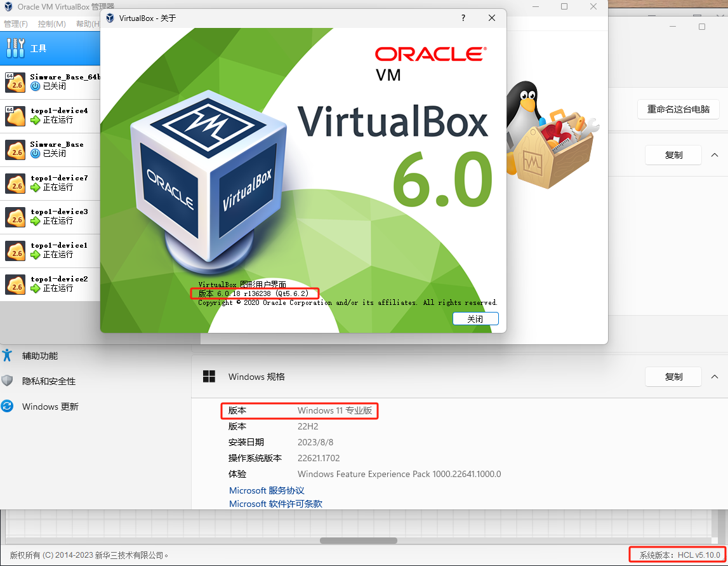Click the 关闭 button in About dialog
Screen dimensions: 728x566
[x=475, y=319]
